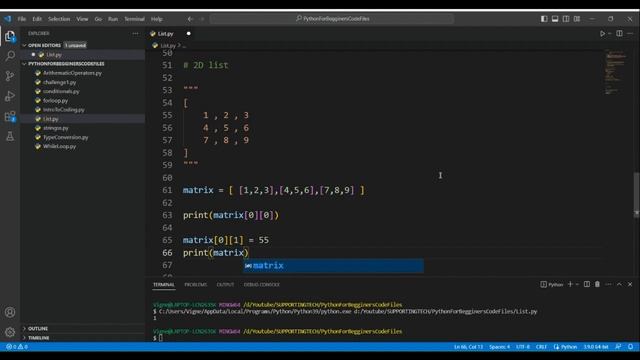640x360 pixels.
Task: Open forloop.py in the explorer
Action: coord(55,100)
